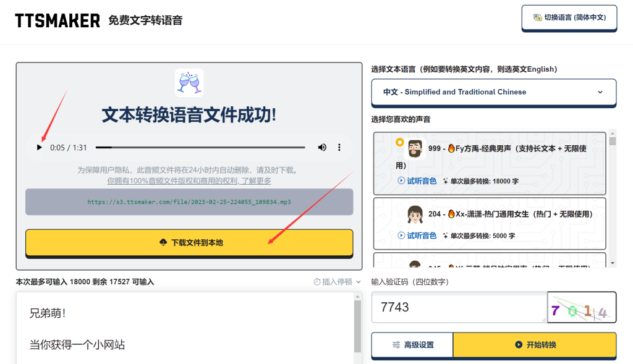Viewport: 633px width, 364px height.
Task: Click the wine glasses celebration icon
Action: [189, 83]
